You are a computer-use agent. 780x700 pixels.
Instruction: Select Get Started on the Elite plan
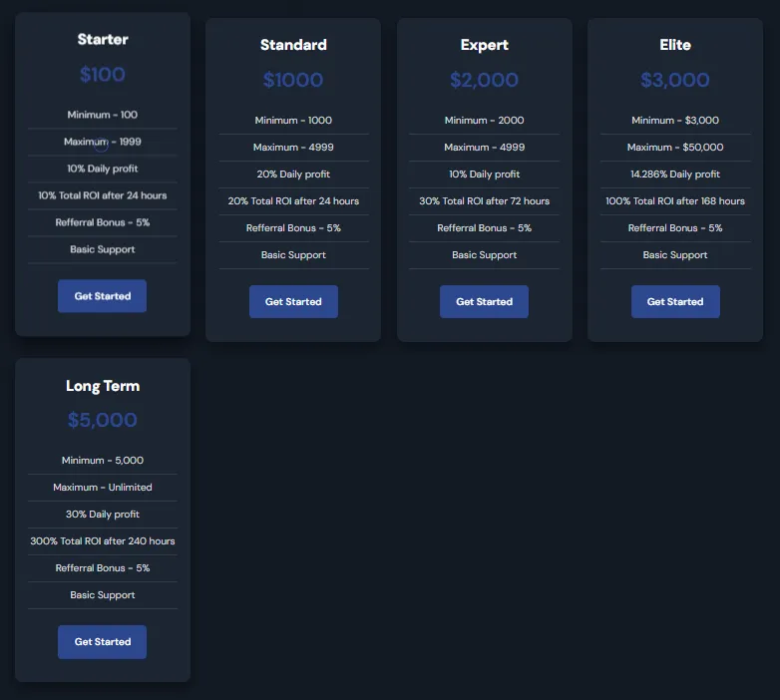coord(674,301)
